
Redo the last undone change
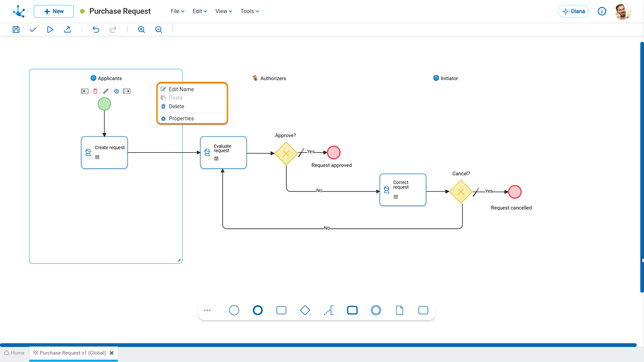113,29
